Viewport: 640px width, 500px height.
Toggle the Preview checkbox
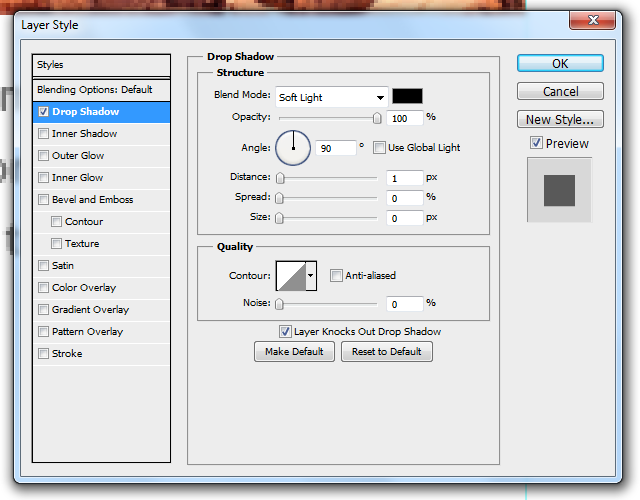[x=536, y=143]
